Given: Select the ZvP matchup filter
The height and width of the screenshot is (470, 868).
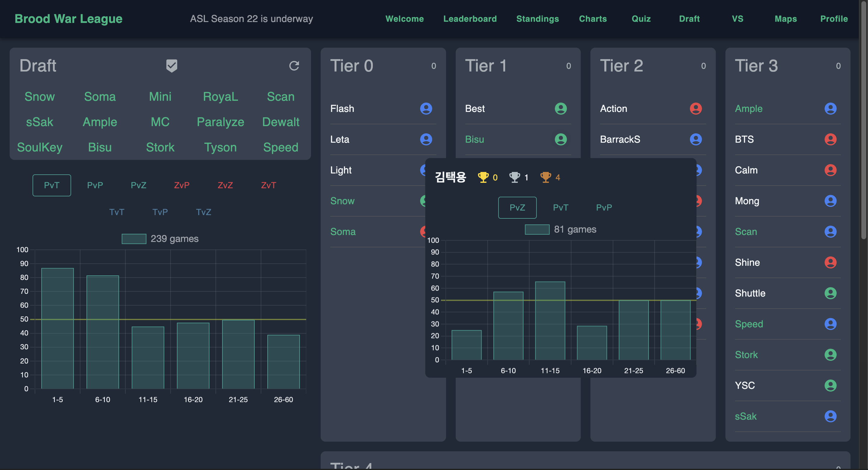Looking at the screenshot, I should click(182, 185).
